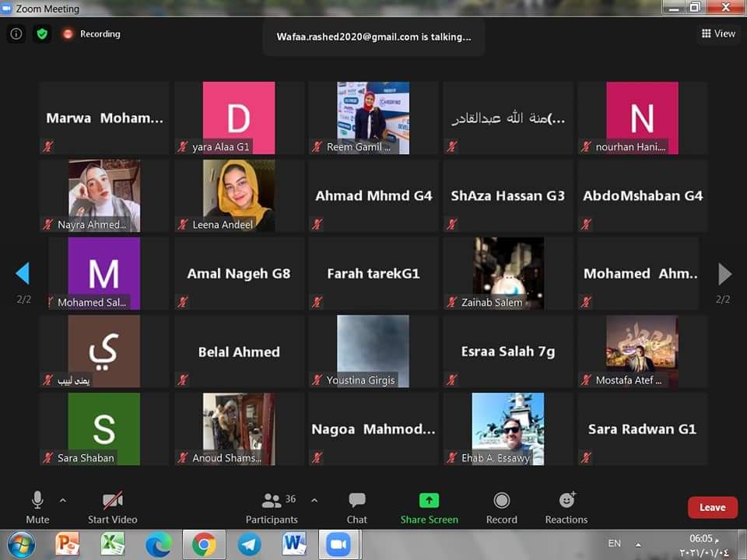The height and width of the screenshot is (560, 747).
Task: Go to previous page of participants
Action: pos(23,274)
